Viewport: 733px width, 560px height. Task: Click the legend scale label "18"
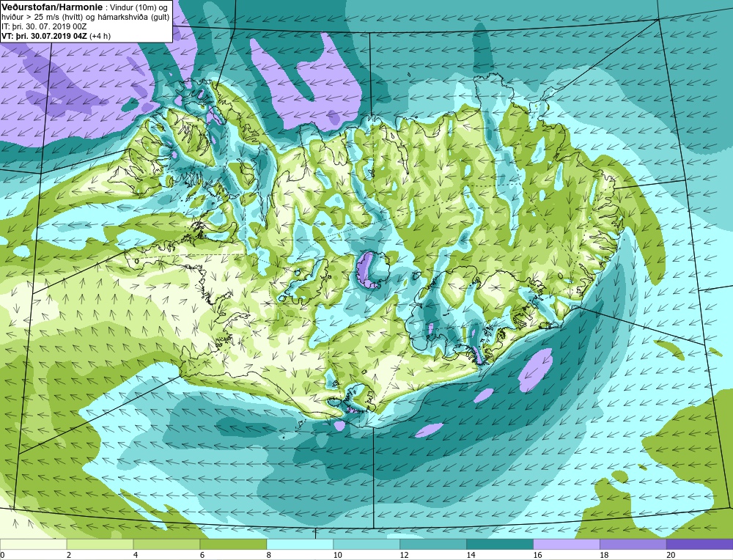604,555
